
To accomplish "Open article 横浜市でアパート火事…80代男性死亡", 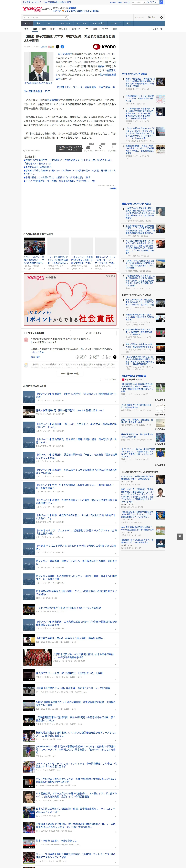I will [69, 673].
